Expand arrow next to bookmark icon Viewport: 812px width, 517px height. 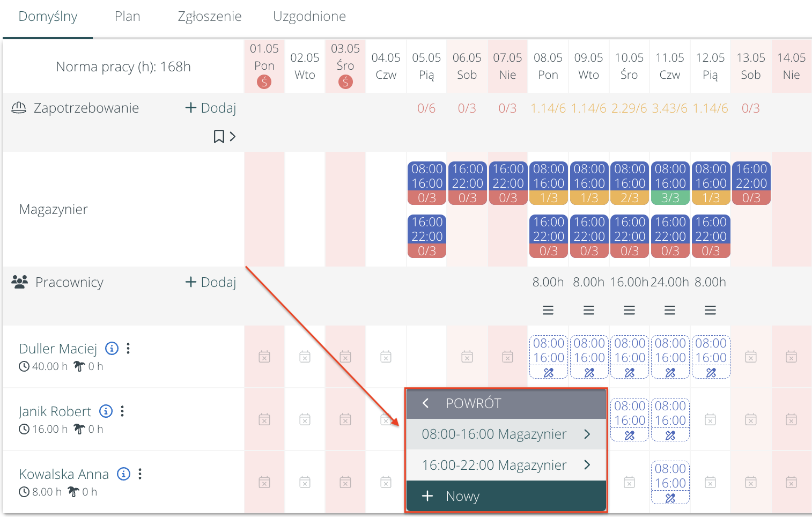pyautogui.click(x=233, y=137)
